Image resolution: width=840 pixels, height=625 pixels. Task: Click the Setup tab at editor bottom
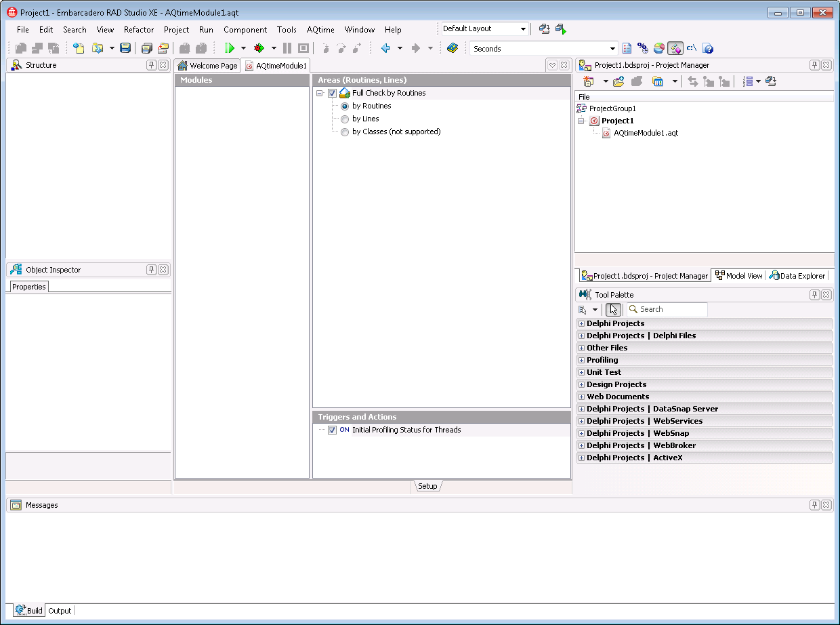(x=427, y=486)
